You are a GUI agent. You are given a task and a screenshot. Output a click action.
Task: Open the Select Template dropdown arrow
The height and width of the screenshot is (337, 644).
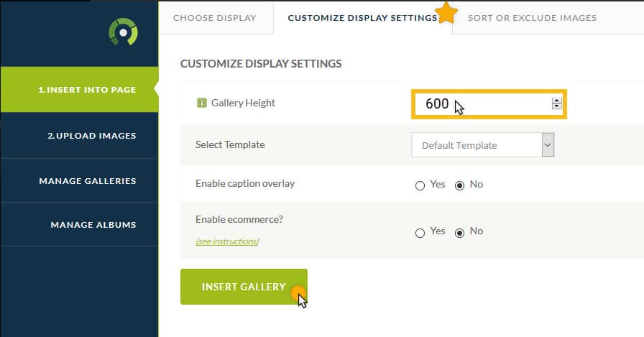coord(548,145)
